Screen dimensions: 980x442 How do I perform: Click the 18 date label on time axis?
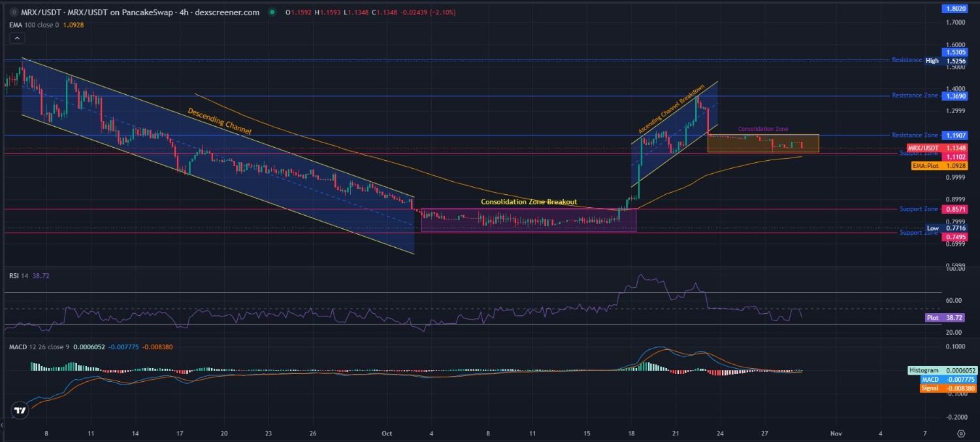pyautogui.click(x=631, y=433)
